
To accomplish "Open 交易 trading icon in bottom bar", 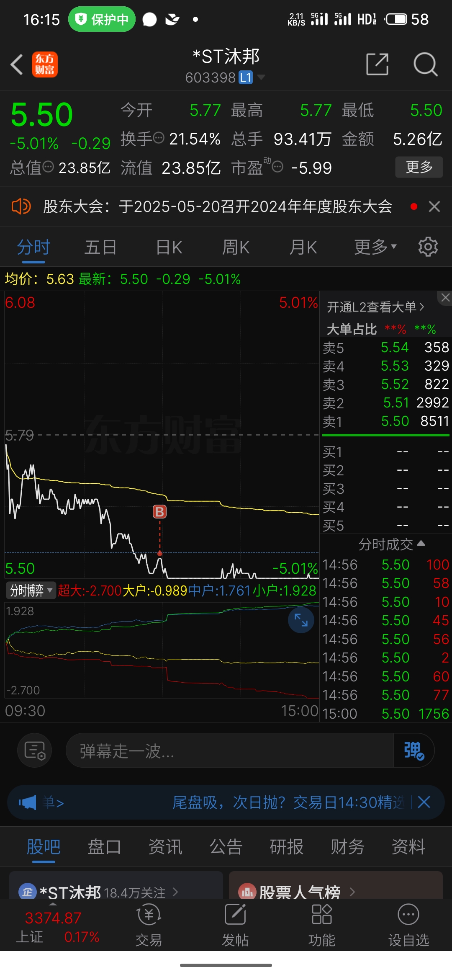I will tap(149, 926).
